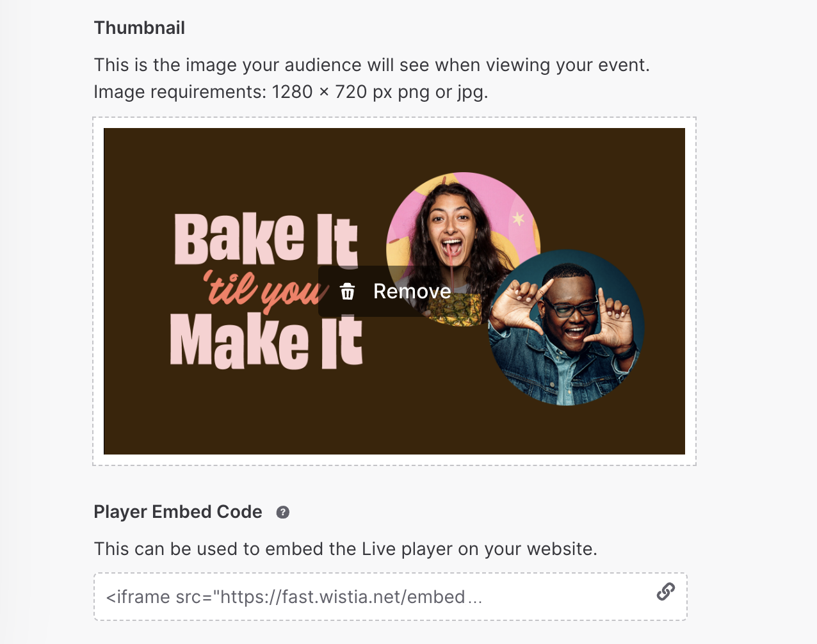817x644 pixels.
Task: Copy embed code with the link icon
Action: 666,592
